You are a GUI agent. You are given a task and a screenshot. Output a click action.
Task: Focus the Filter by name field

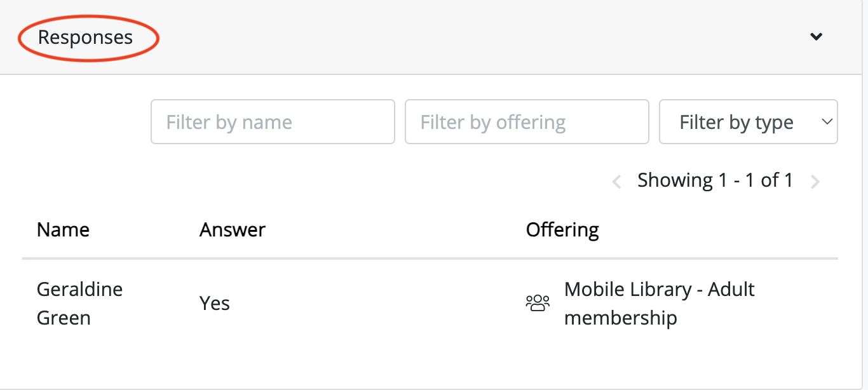pyautogui.click(x=273, y=121)
